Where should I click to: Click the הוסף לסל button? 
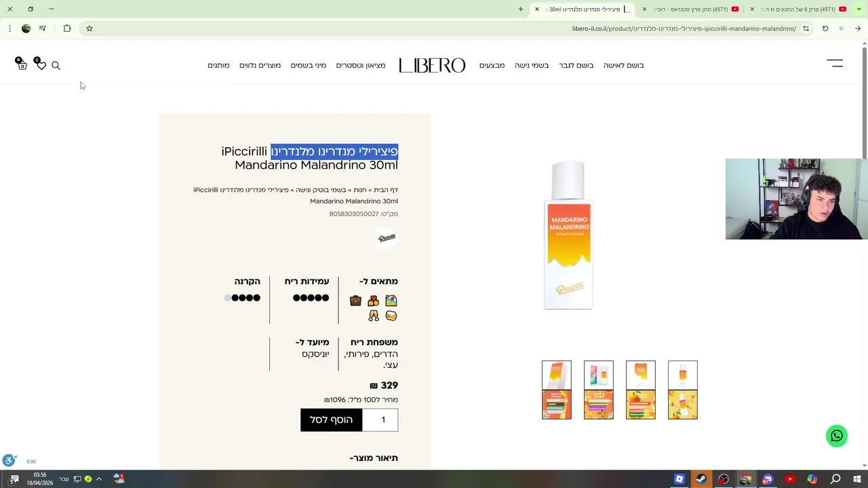332,420
